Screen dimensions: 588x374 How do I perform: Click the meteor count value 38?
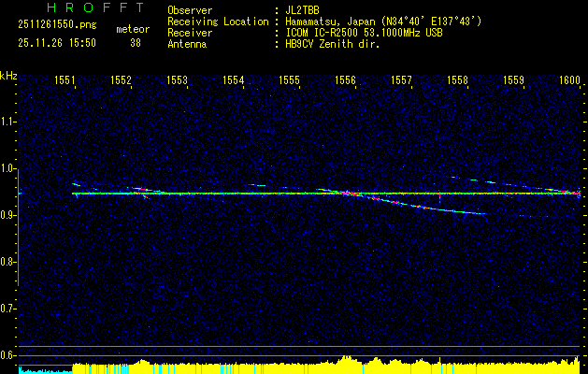click(136, 43)
